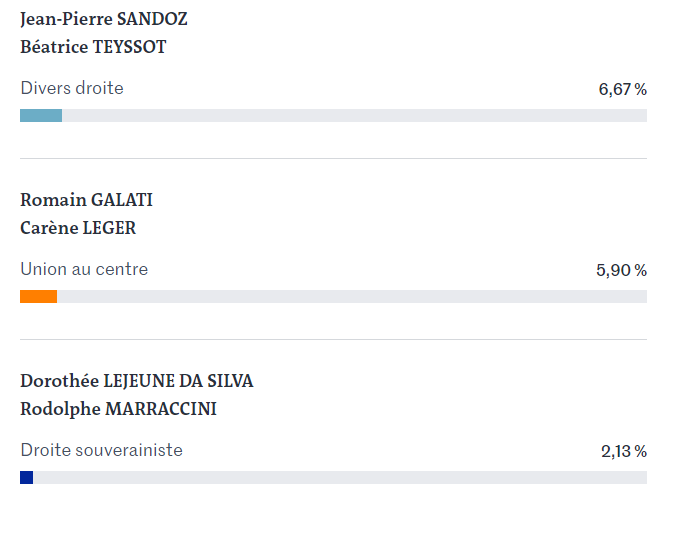
Task: Click grey portion of Union au centre bar
Action: click(x=352, y=296)
